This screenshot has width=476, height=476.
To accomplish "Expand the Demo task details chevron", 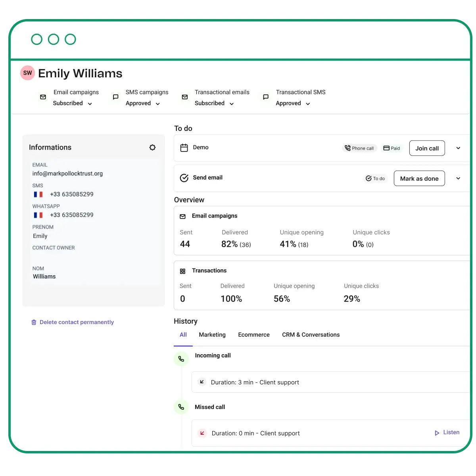I will coord(458,148).
